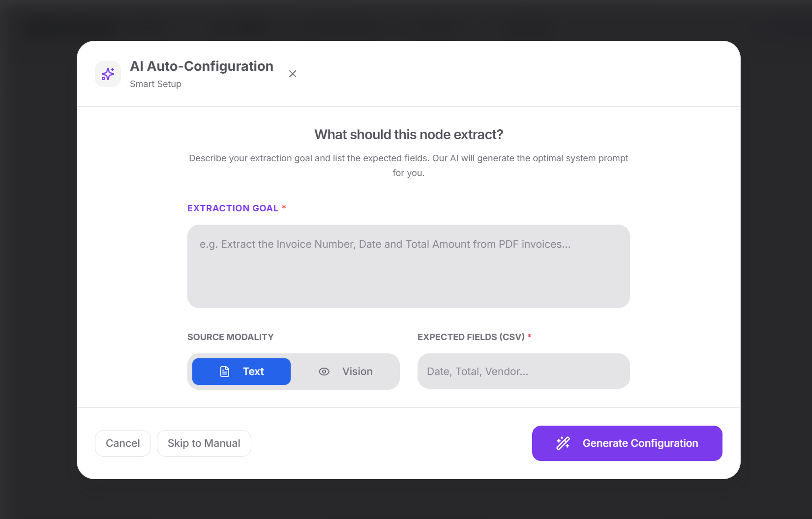Click the 'What should this node extract?' heading
The height and width of the screenshot is (519, 812).
click(x=409, y=135)
